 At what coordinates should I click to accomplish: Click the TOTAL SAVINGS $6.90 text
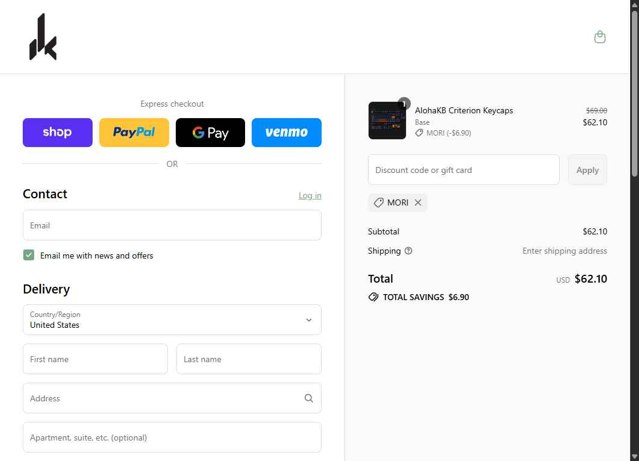click(x=426, y=297)
